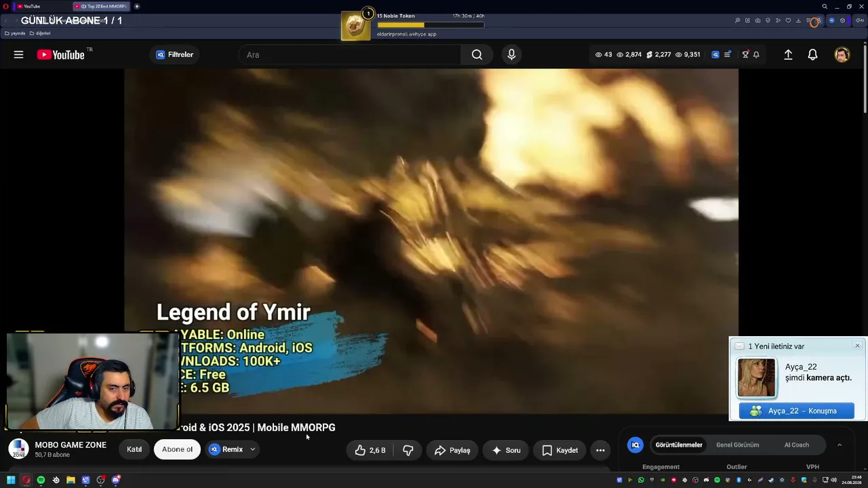Switch to the Genel Görünüm tab
Image resolution: width=868 pixels, height=488 pixels.
click(x=737, y=445)
